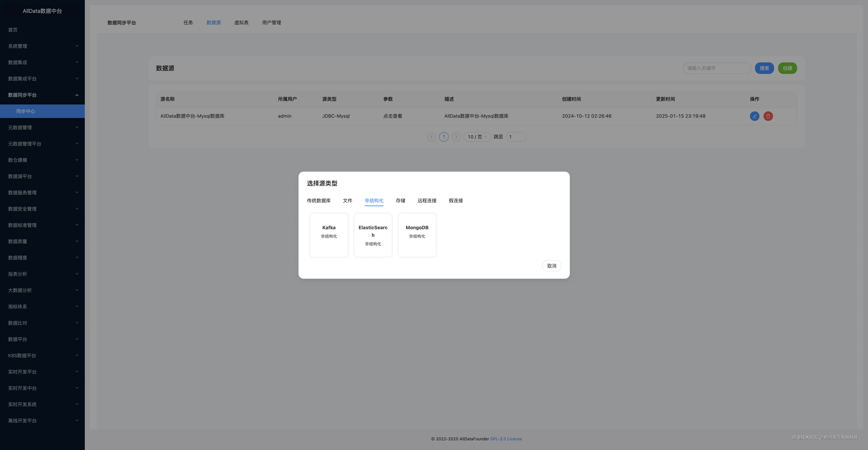Open the 虚拟表 top navigation item

click(241, 23)
